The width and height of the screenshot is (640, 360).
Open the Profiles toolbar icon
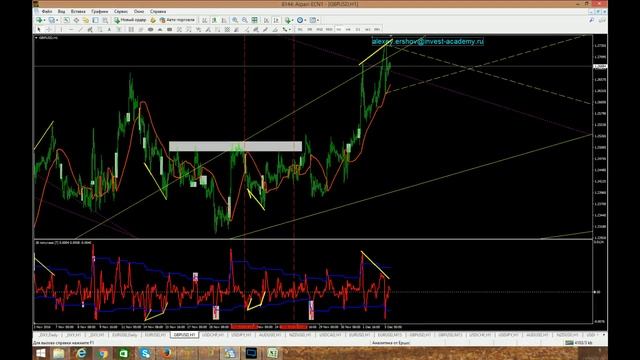pyautogui.click(x=52, y=20)
